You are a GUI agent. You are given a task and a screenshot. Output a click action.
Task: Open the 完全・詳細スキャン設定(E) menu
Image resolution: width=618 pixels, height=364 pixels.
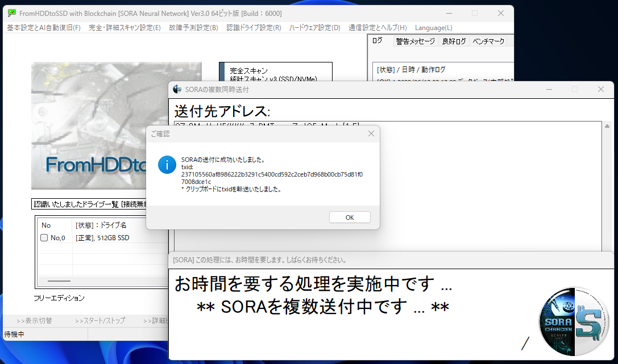[x=125, y=28]
